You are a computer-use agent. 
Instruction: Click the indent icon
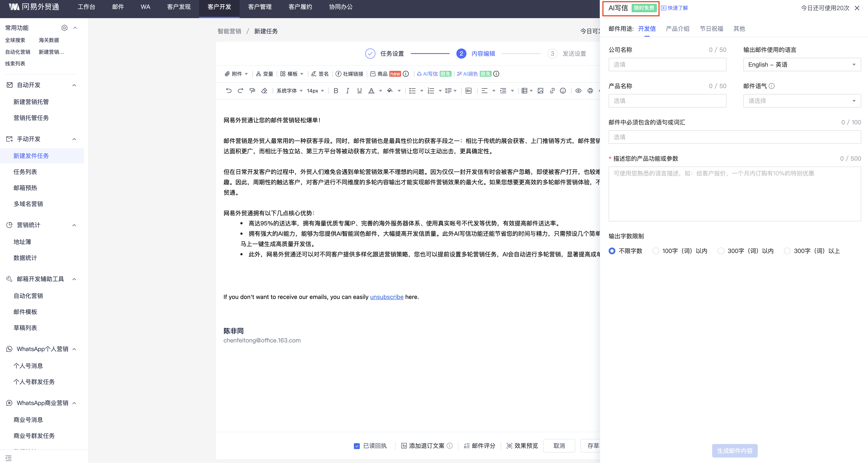(503, 91)
